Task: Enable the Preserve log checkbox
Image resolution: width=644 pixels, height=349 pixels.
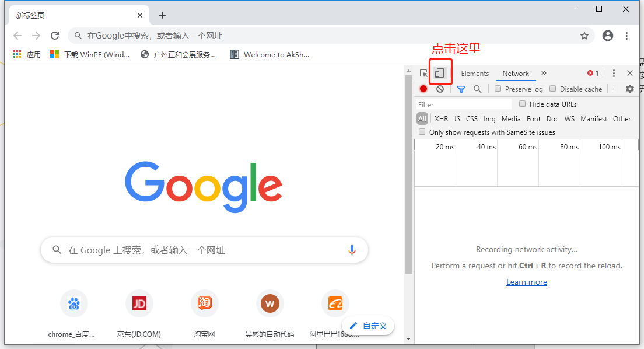Action: (498, 89)
